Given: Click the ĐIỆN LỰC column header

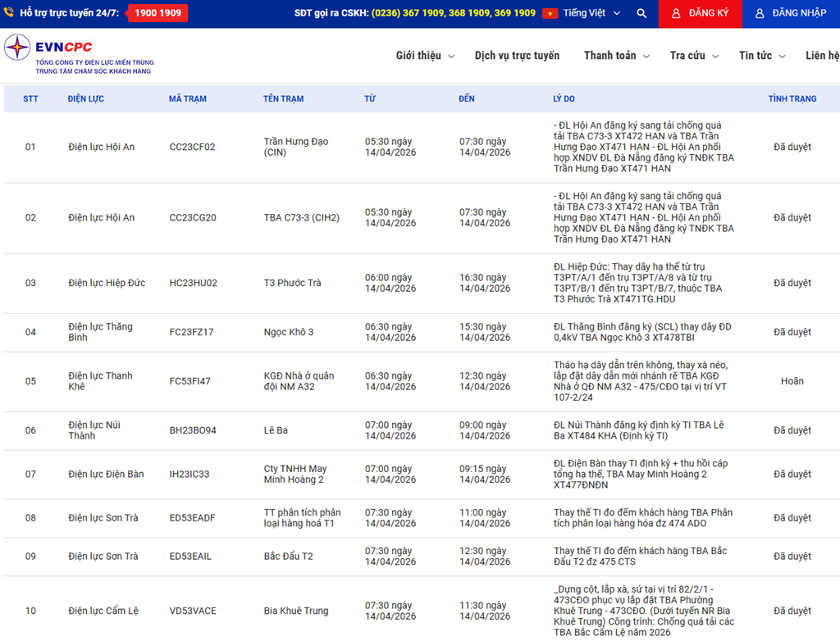Looking at the screenshot, I should (85, 99).
